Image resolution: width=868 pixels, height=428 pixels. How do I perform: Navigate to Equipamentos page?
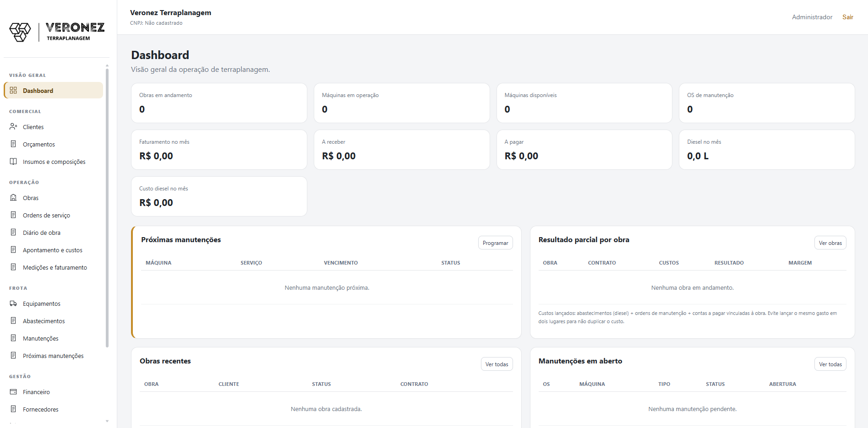click(x=54, y=303)
